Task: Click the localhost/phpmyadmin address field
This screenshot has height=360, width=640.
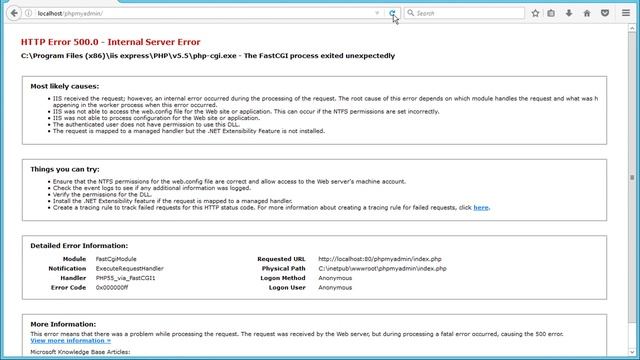Action: pos(204,13)
